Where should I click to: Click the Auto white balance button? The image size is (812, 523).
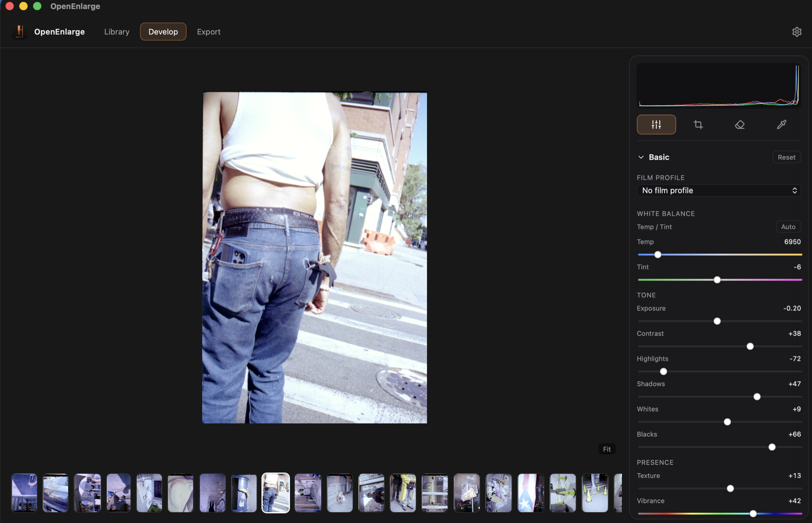pyautogui.click(x=788, y=227)
